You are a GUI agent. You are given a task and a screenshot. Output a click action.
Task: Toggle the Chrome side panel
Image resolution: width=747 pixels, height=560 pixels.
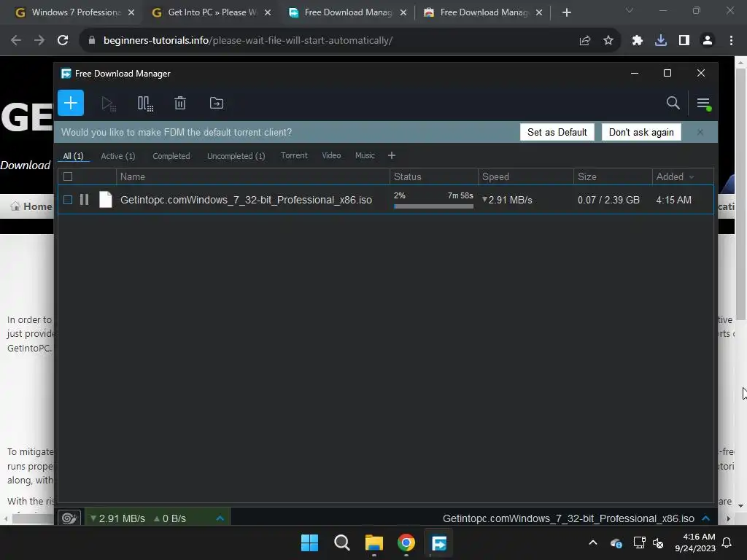[x=684, y=41]
